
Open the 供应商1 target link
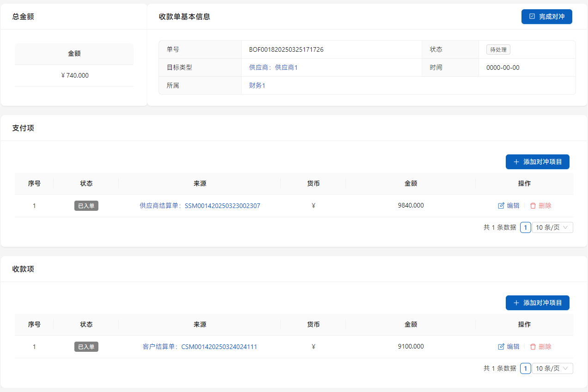(273, 67)
